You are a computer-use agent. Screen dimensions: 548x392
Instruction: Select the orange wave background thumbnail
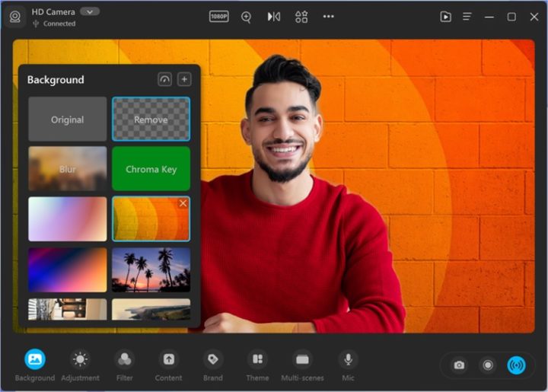coord(151,218)
